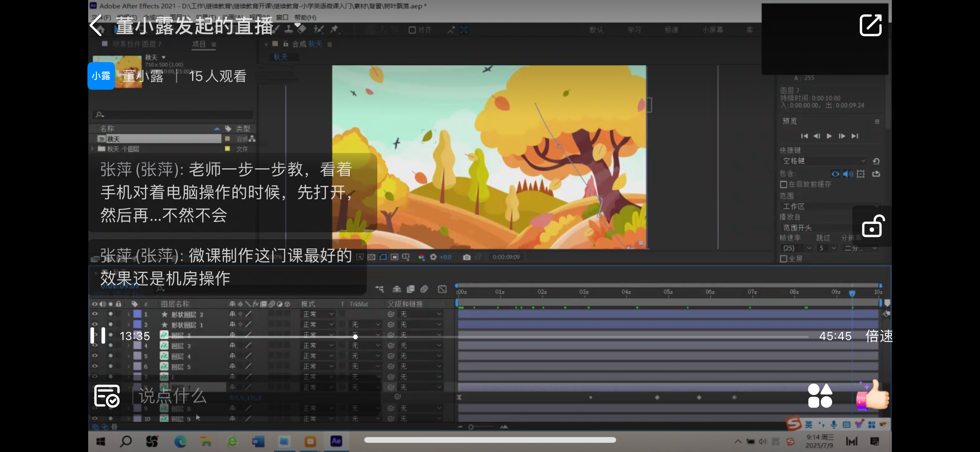Open the notes checklist icon beside comment box
The width and height of the screenshot is (980, 452).
click(107, 396)
